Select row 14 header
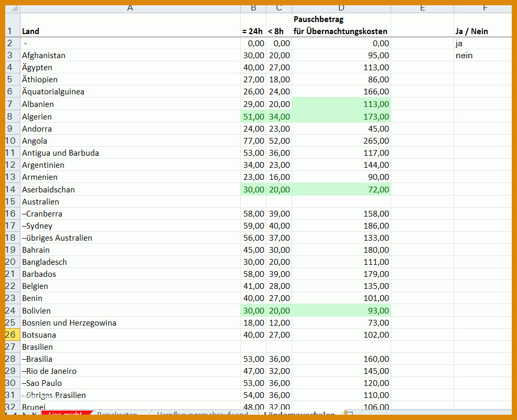The width and height of the screenshot is (517, 420). pos(13,189)
